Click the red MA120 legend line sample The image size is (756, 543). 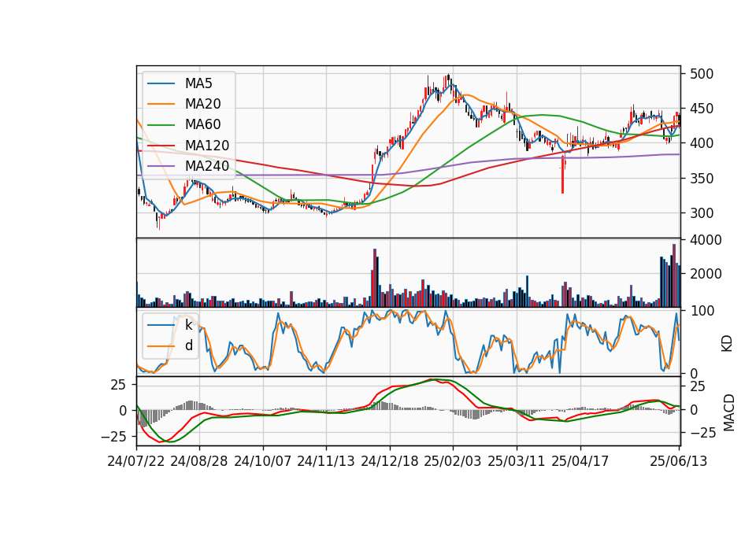point(161,146)
